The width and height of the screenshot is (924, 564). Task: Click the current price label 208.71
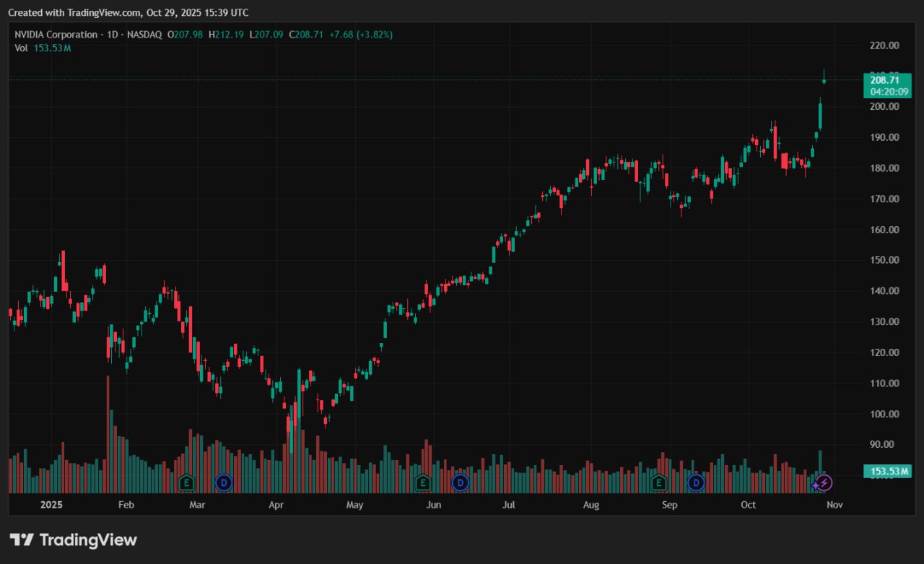(x=884, y=80)
